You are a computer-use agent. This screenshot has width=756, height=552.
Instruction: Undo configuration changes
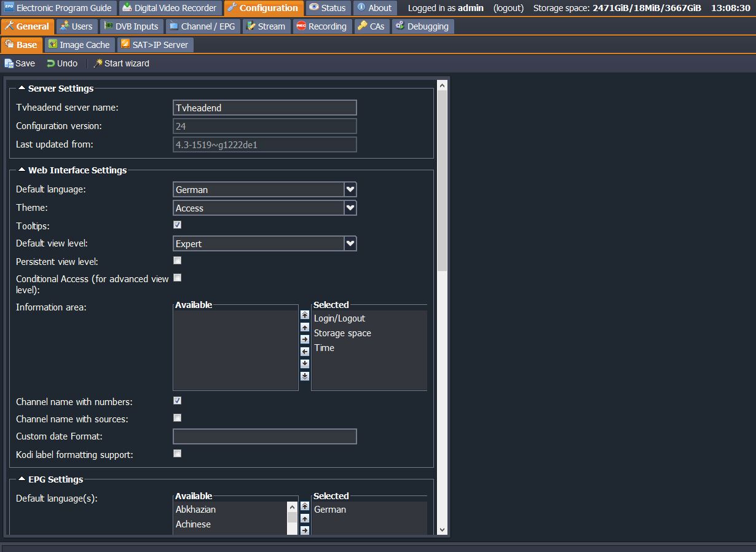(x=62, y=63)
